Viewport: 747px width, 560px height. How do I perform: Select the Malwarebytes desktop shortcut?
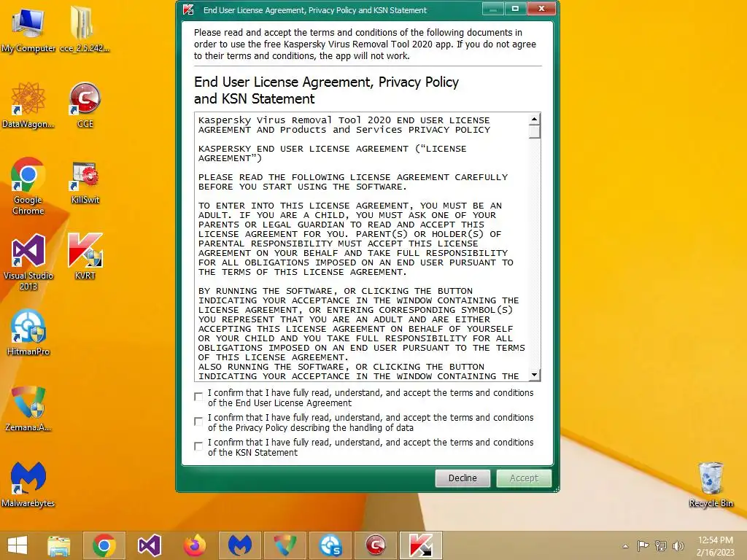(x=28, y=484)
